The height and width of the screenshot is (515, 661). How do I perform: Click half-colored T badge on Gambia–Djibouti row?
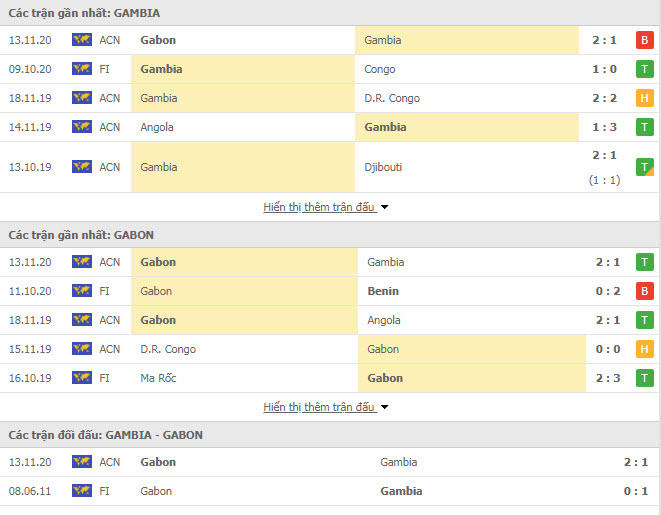(645, 167)
